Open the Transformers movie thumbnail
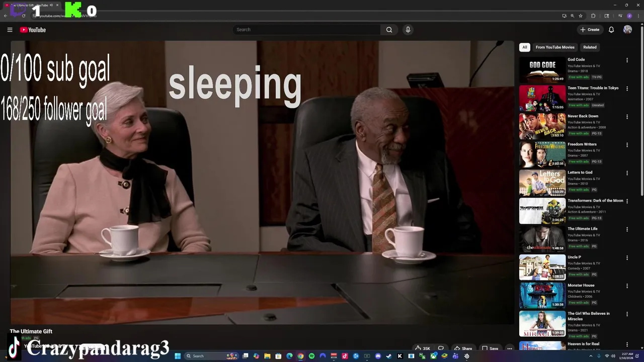 (542, 211)
